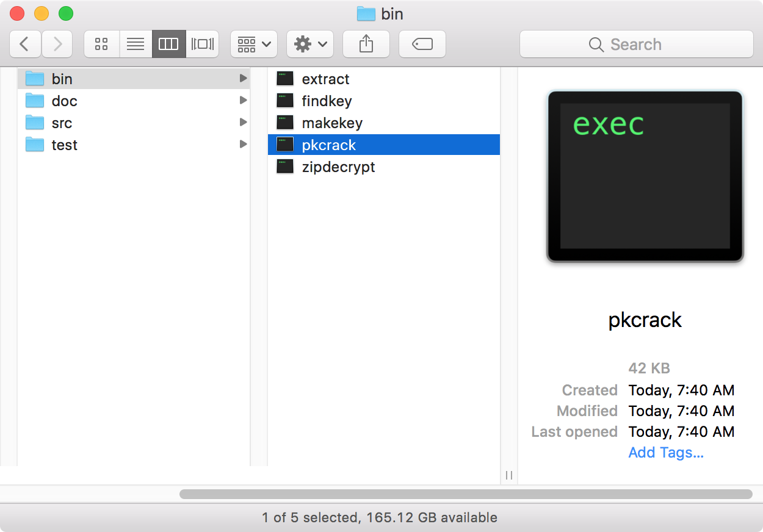Click the Add Tags… link
763x532 pixels.
pyautogui.click(x=666, y=452)
